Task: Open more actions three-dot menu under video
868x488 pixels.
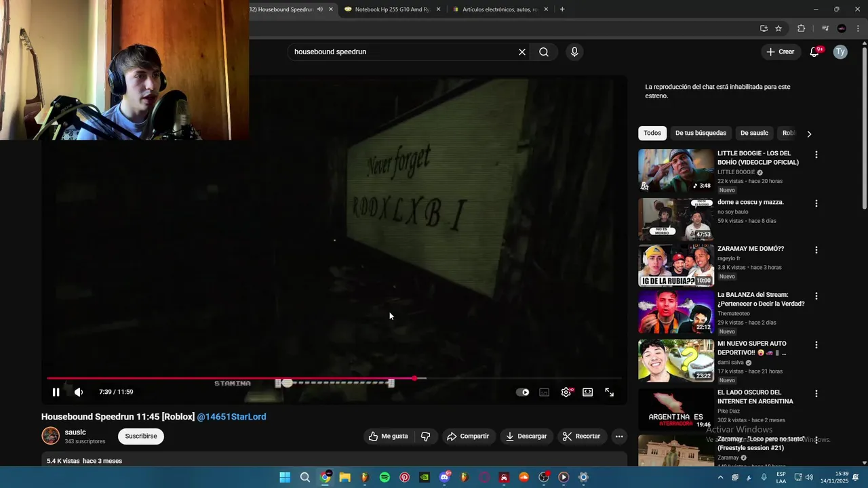Action: 619,436
